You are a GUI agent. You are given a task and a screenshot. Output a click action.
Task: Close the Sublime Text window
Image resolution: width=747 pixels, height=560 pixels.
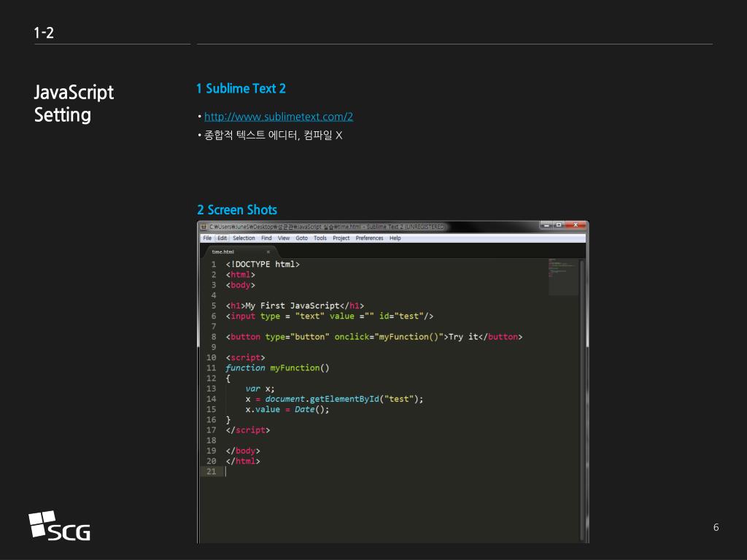[x=576, y=225]
